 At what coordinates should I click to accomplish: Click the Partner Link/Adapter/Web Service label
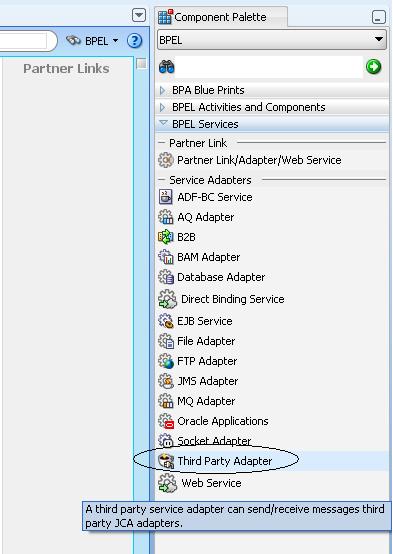[259, 160]
